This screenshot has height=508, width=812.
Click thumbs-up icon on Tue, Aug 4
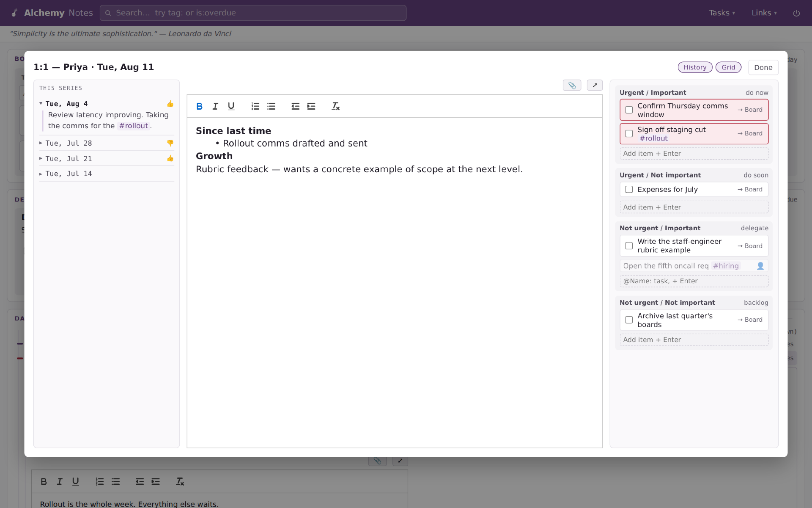click(x=170, y=104)
